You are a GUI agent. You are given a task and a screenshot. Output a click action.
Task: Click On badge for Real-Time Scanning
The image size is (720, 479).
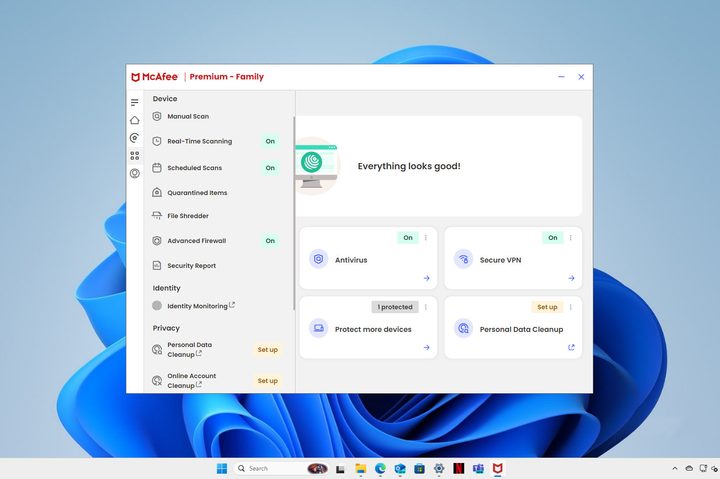coord(270,141)
